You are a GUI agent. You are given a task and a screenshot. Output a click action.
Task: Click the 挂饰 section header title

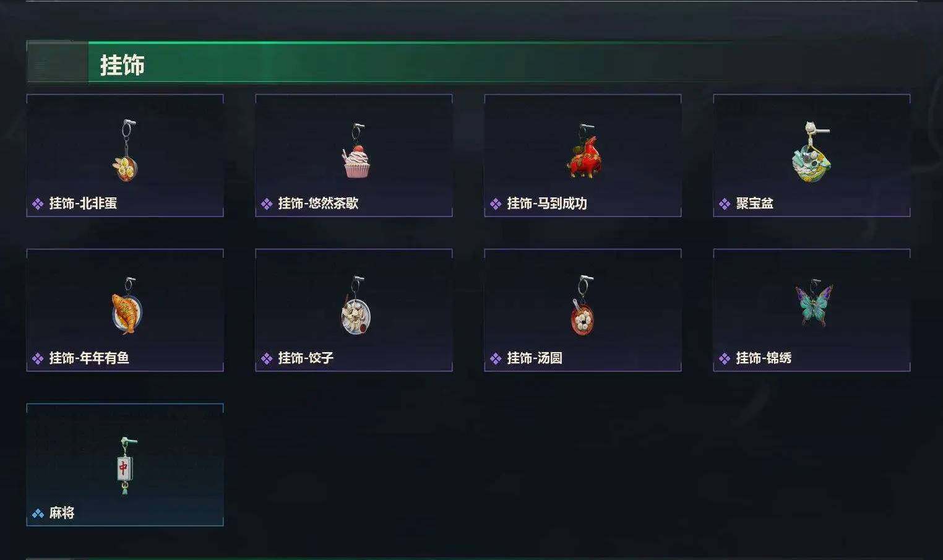click(x=122, y=64)
